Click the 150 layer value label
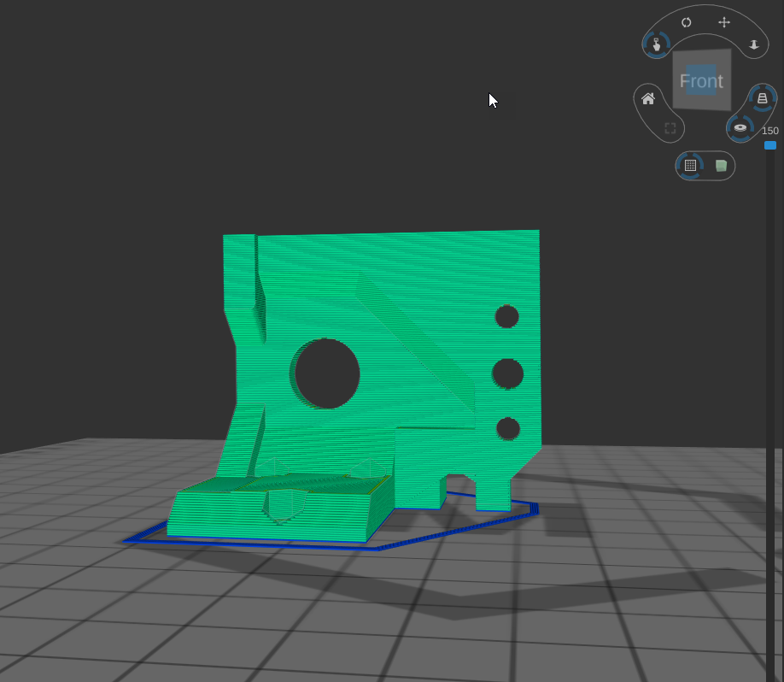This screenshot has width=784, height=682. 769,130
